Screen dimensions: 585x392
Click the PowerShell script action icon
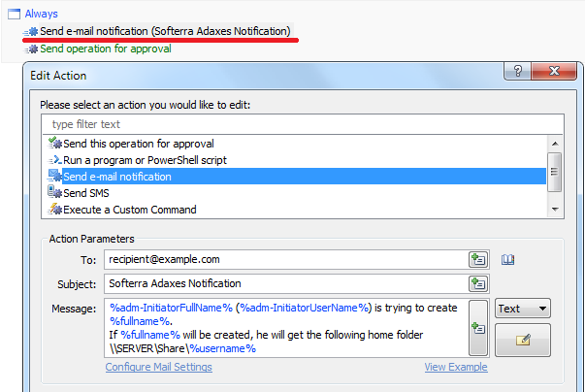(55, 160)
